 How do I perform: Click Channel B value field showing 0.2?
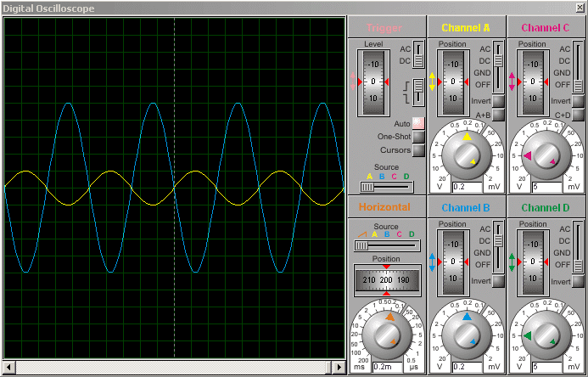467,367
